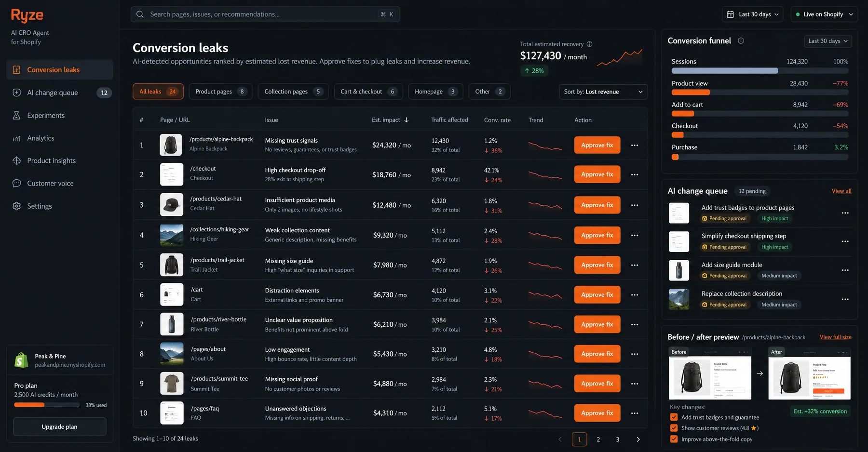Select the Product pages filter tab

click(220, 92)
